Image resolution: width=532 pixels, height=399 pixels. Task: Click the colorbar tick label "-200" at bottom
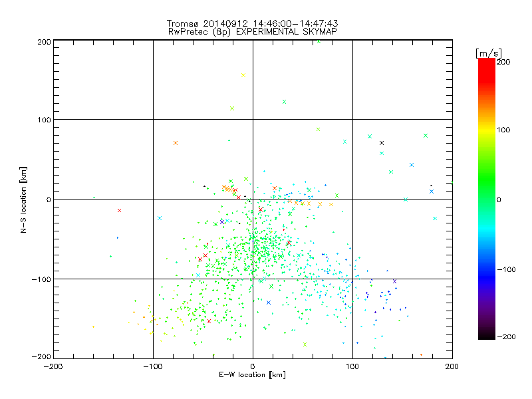pyautogui.click(x=506, y=336)
